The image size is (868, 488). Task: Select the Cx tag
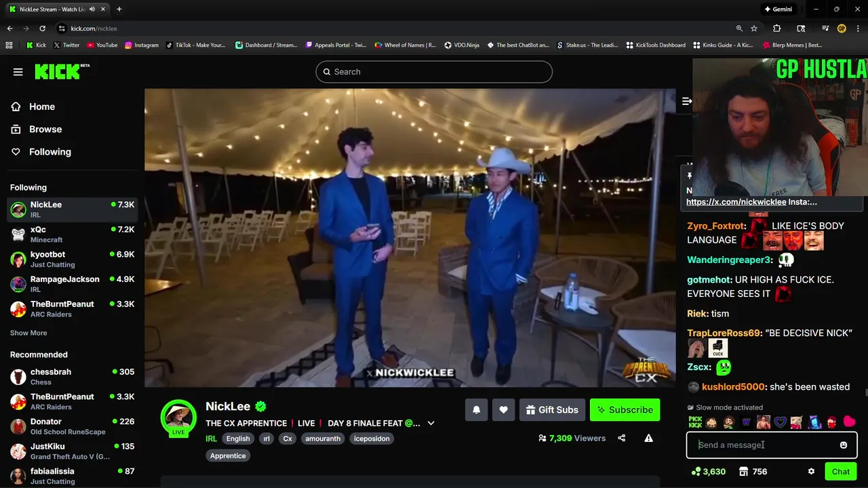[x=288, y=439]
